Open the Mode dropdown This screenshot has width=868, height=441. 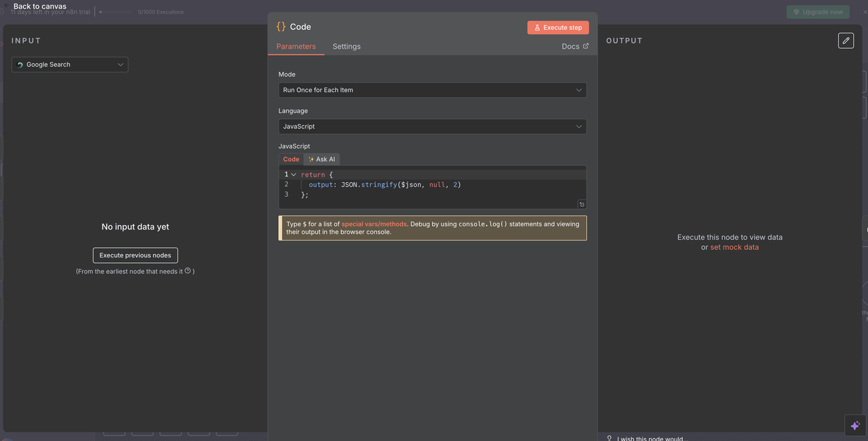pyautogui.click(x=433, y=90)
